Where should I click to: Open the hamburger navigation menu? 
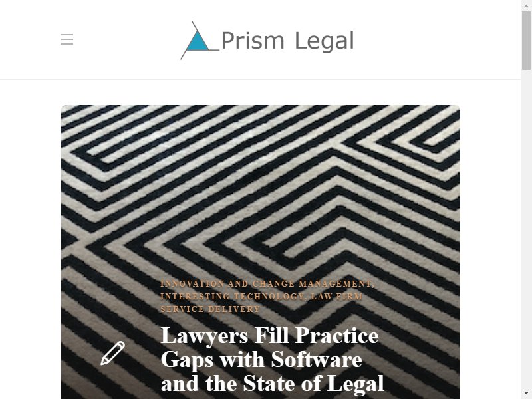click(x=67, y=39)
